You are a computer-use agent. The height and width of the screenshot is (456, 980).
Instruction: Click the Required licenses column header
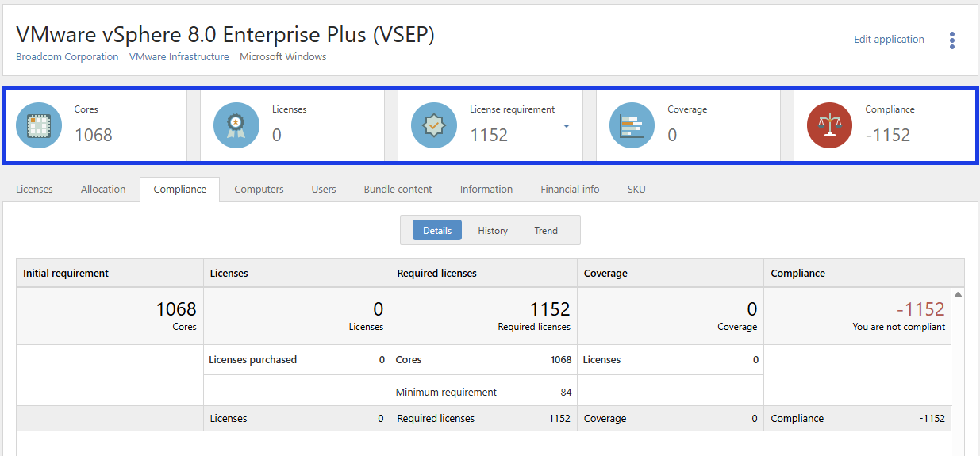coord(483,273)
